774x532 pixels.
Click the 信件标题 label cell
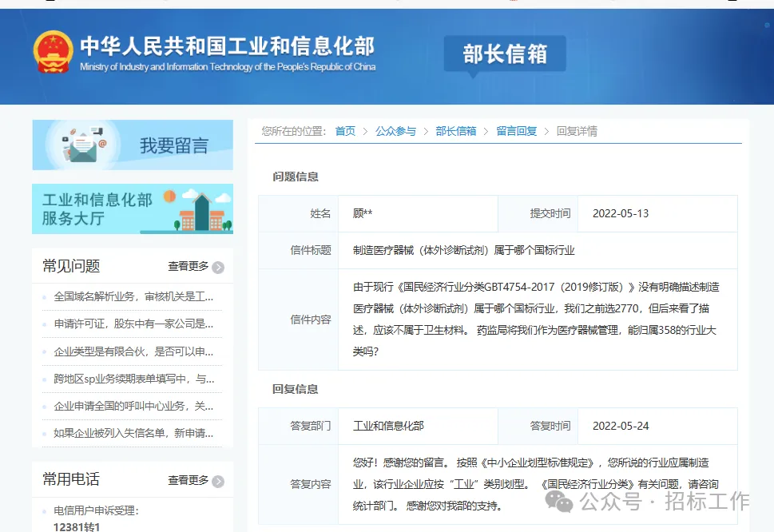click(299, 251)
